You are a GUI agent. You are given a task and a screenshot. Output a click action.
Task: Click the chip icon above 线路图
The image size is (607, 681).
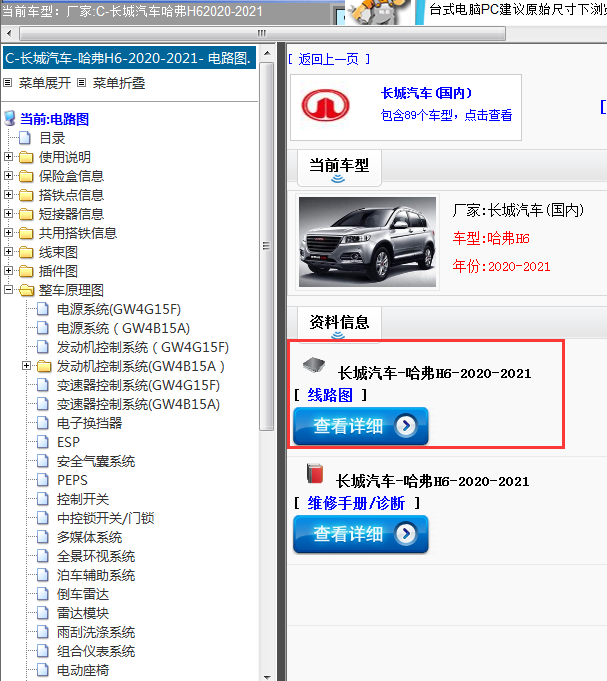(x=314, y=365)
